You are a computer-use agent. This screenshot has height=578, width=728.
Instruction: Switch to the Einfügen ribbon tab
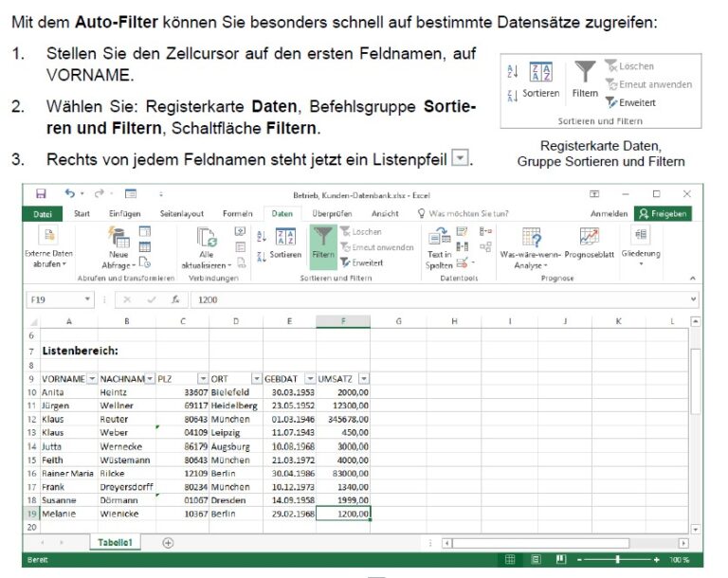(124, 213)
